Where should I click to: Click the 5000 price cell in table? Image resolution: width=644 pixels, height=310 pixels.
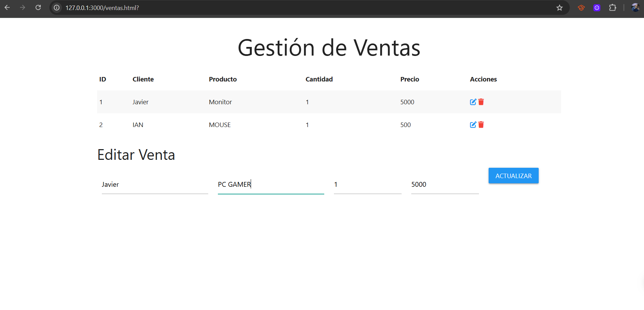pos(407,102)
